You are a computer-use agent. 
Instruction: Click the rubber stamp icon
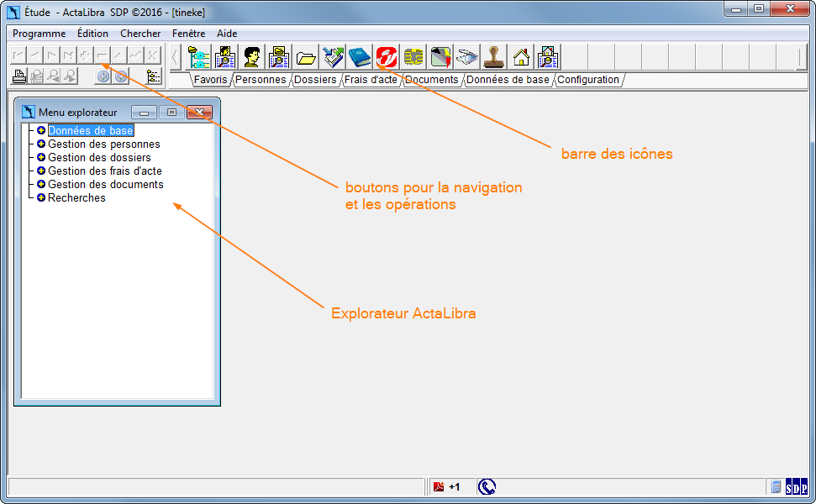coord(494,57)
